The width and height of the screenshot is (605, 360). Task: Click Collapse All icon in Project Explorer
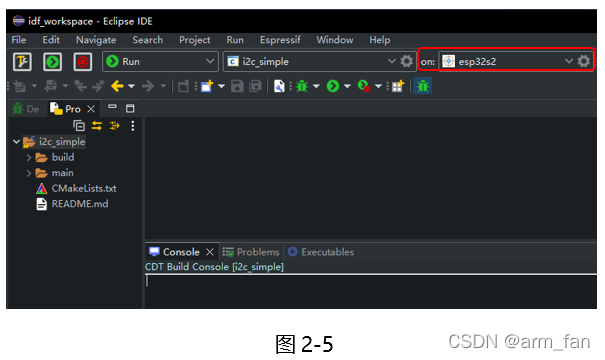pyautogui.click(x=79, y=125)
